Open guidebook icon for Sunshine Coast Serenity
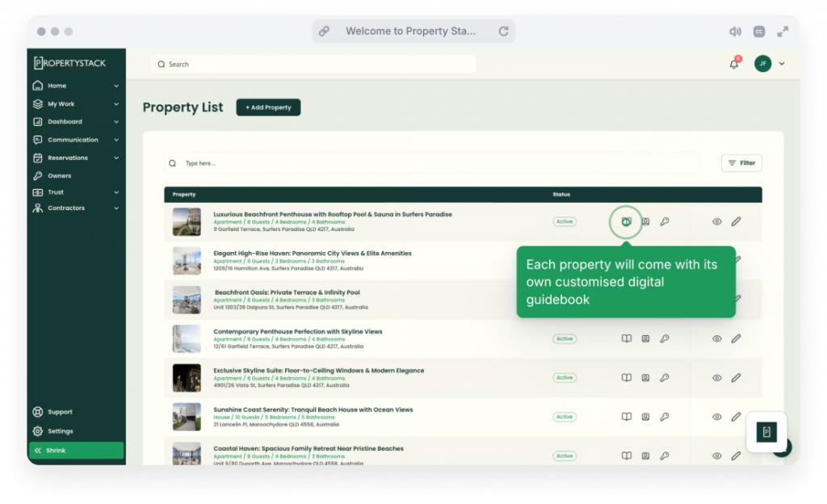This screenshot has height=504, width=827. tap(626, 417)
